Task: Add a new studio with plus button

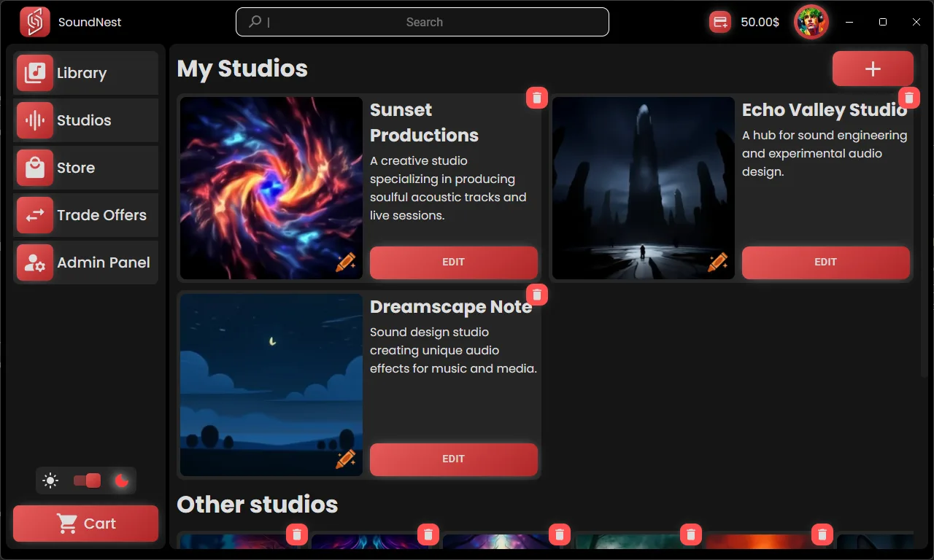Action: click(873, 69)
